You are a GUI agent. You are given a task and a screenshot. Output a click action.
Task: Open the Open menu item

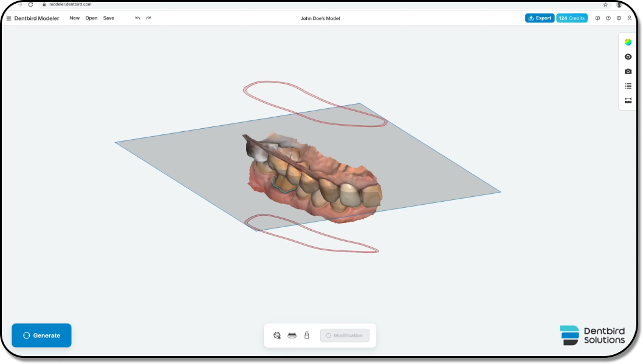(91, 18)
